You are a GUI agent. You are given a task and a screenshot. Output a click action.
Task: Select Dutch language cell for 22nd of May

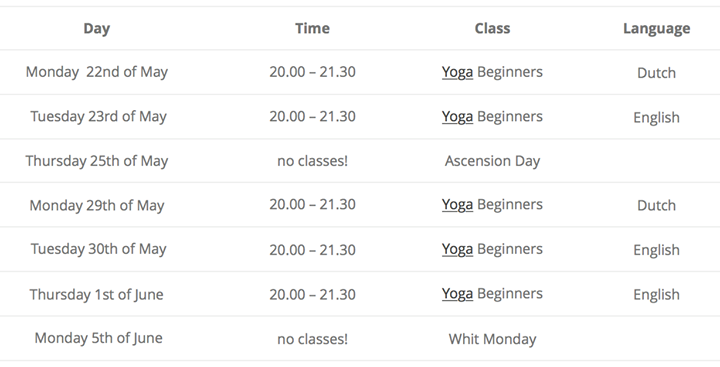click(x=657, y=73)
